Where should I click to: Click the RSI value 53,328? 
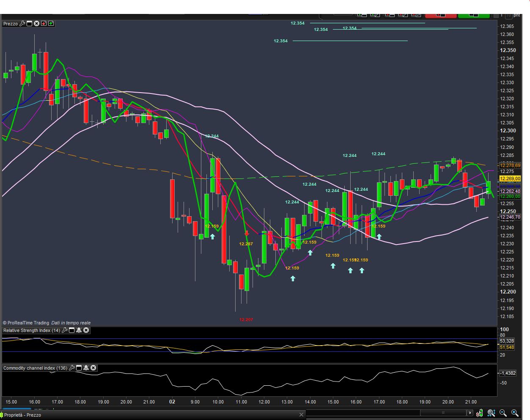pos(507,341)
